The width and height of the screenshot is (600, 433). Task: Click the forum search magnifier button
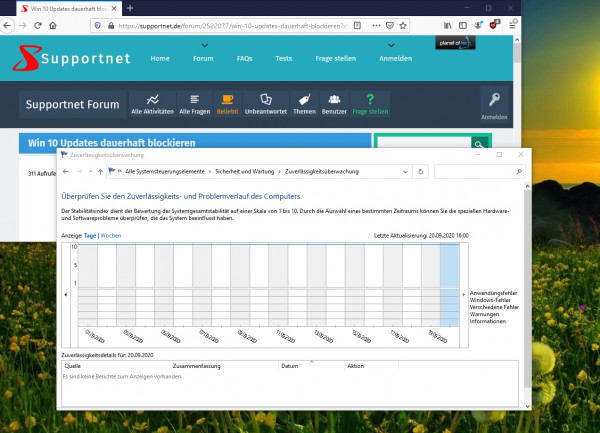(479, 144)
